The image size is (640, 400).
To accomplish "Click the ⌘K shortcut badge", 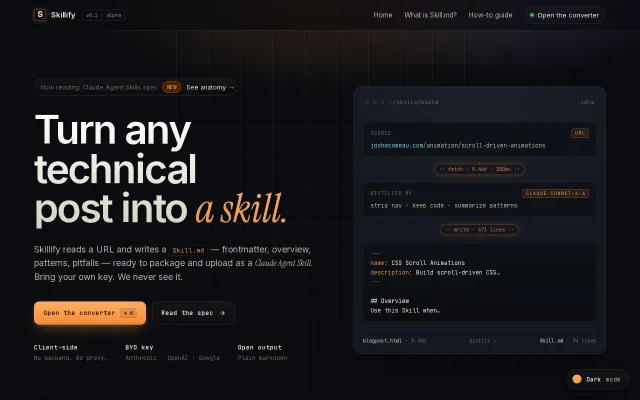I will [x=128, y=313].
